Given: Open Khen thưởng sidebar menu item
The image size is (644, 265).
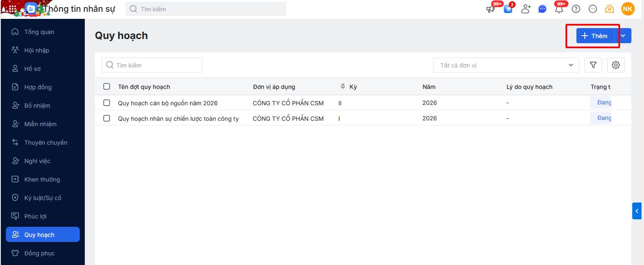Looking at the screenshot, I should click(x=42, y=179).
